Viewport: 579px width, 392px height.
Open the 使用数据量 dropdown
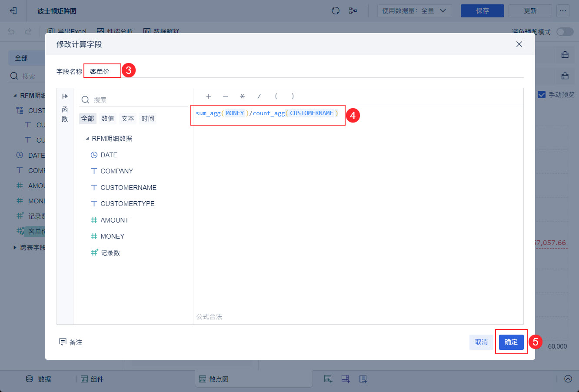coord(415,11)
